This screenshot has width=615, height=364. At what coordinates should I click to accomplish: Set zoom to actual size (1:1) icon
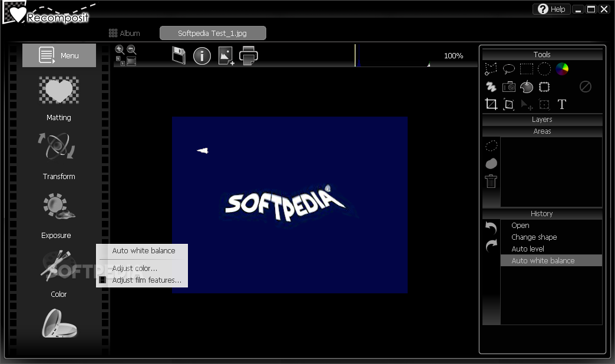120,61
